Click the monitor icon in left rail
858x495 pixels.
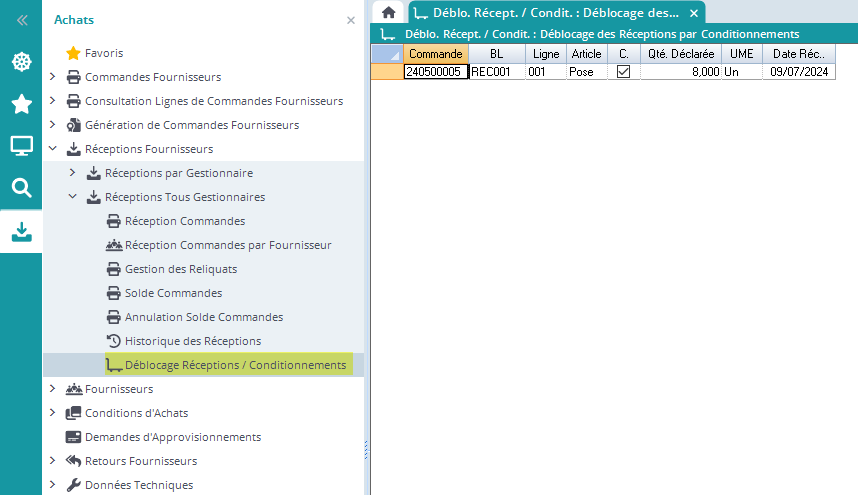[x=21, y=146]
